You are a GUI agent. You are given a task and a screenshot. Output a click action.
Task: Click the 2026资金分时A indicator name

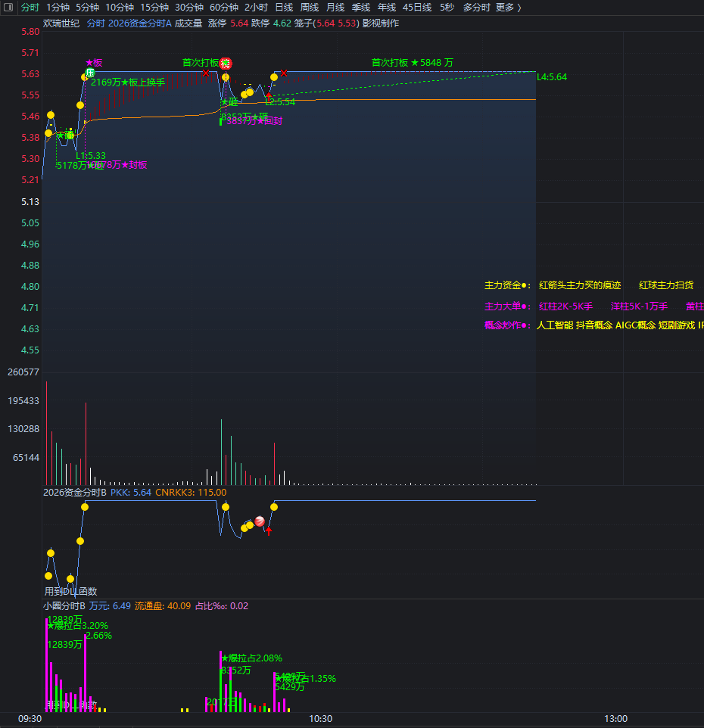coord(140,23)
